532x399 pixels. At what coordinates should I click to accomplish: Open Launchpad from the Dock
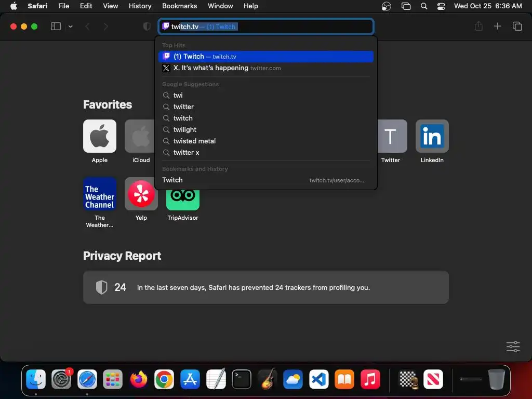(113, 379)
